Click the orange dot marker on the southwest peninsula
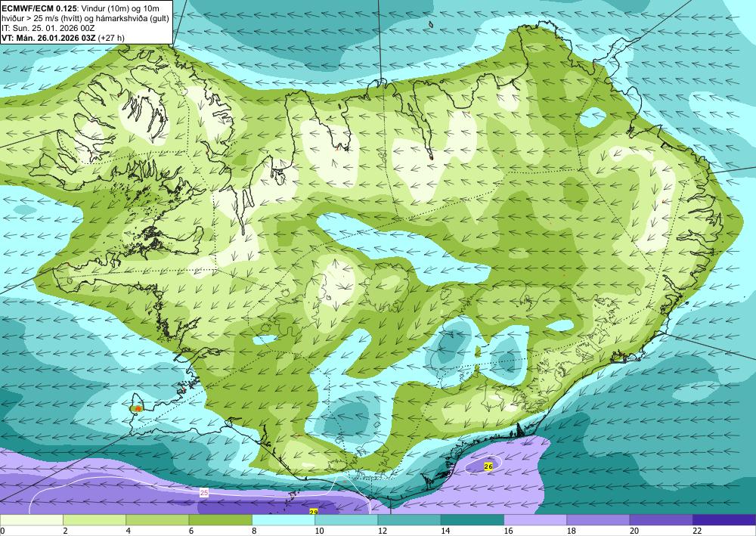 [138, 409]
